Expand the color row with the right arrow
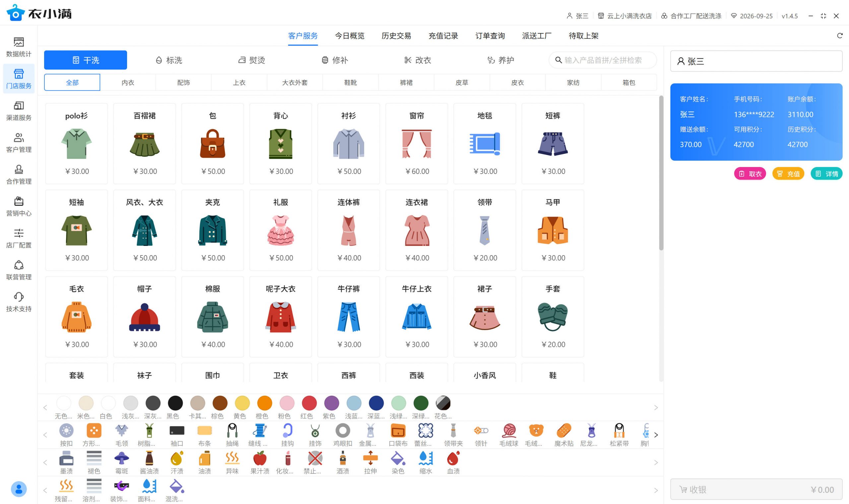Image resolution: width=849 pixels, height=504 pixels. 656,407
